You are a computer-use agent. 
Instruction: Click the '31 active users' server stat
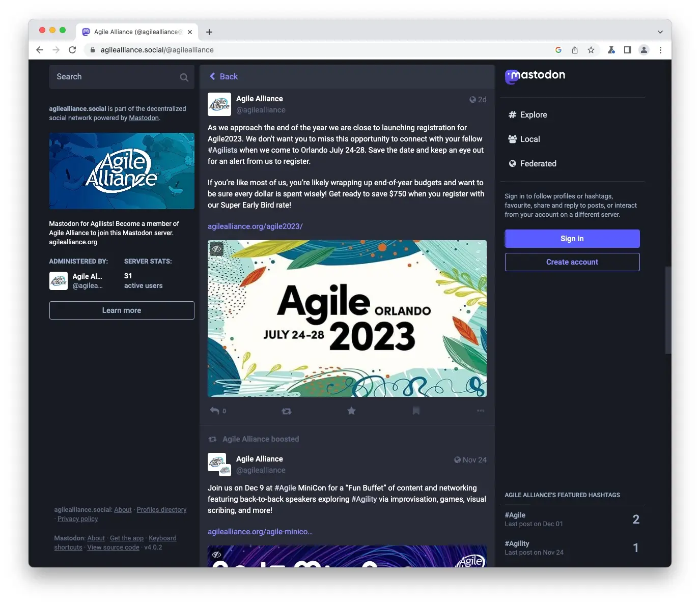coord(143,281)
